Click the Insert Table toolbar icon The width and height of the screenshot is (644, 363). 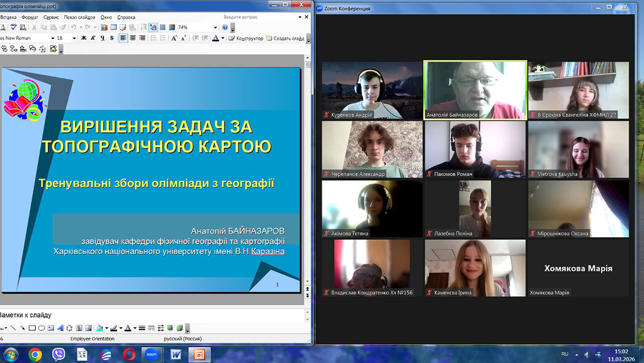[x=114, y=27]
